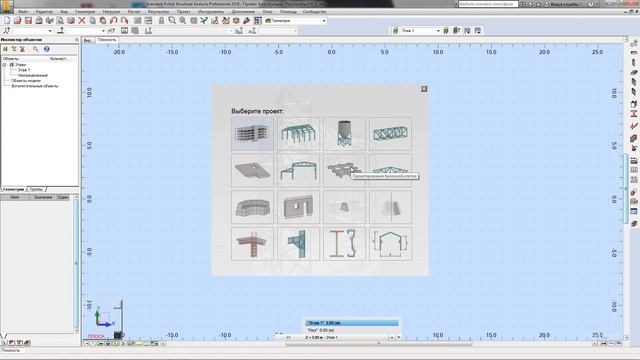The image size is (640, 360).
Task: Switch to inspector Геометрия tab
Action: click(x=13, y=189)
